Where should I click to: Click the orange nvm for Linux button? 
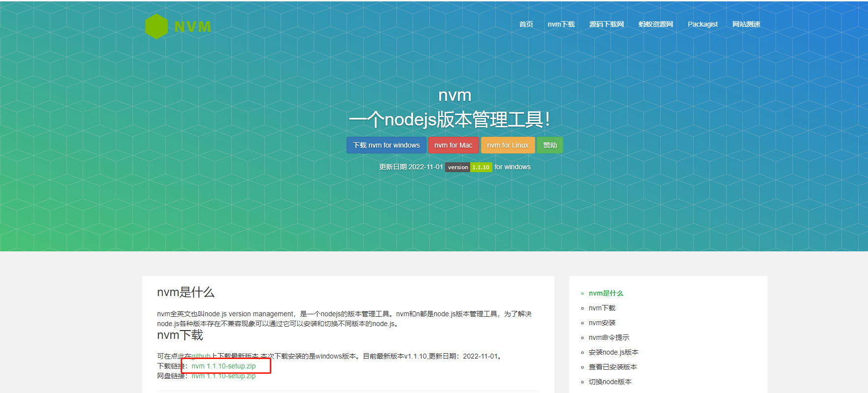[x=508, y=145]
